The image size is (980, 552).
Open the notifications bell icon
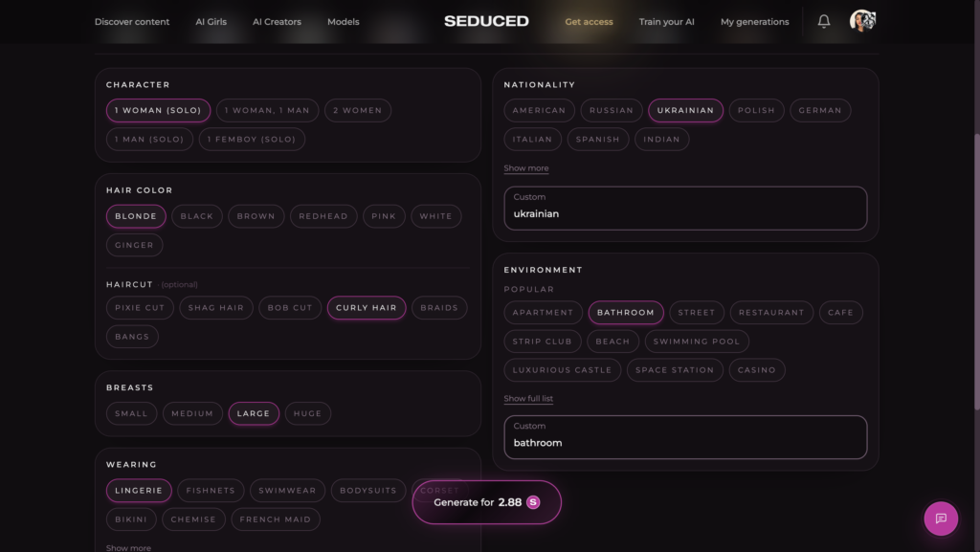pyautogui.click(x=824, y=21)
